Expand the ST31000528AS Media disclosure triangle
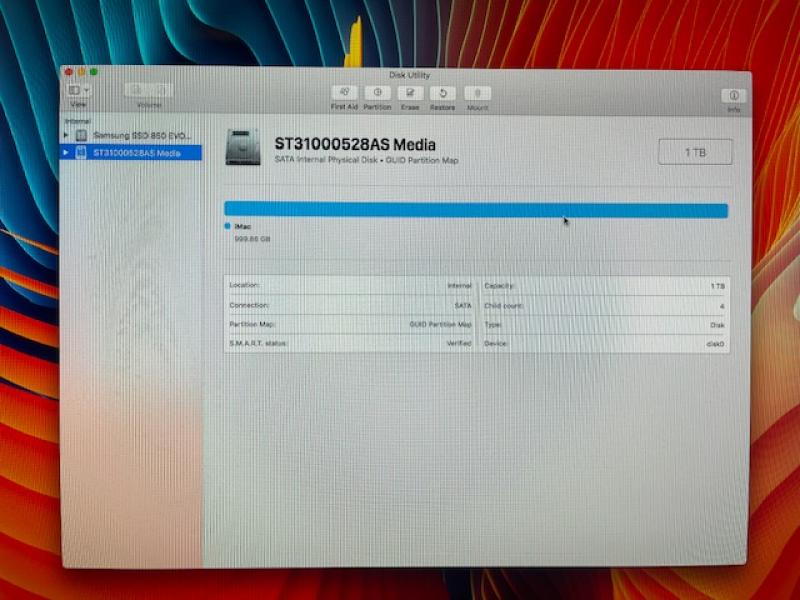The height and width of the screenshot is (600, 800). (x=65, y=152)
